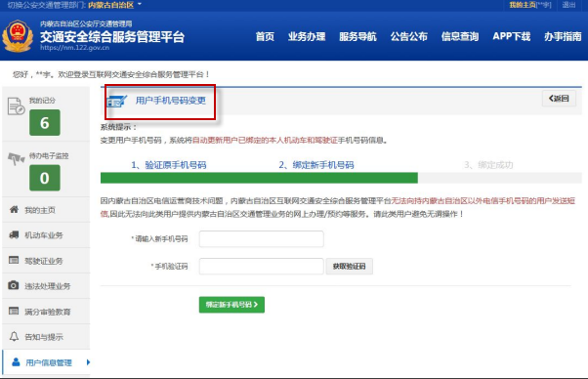Viewport: 588px width, 379px height.
Task: Select 驾驶证业务 in the sidebar
Action: 46,261
